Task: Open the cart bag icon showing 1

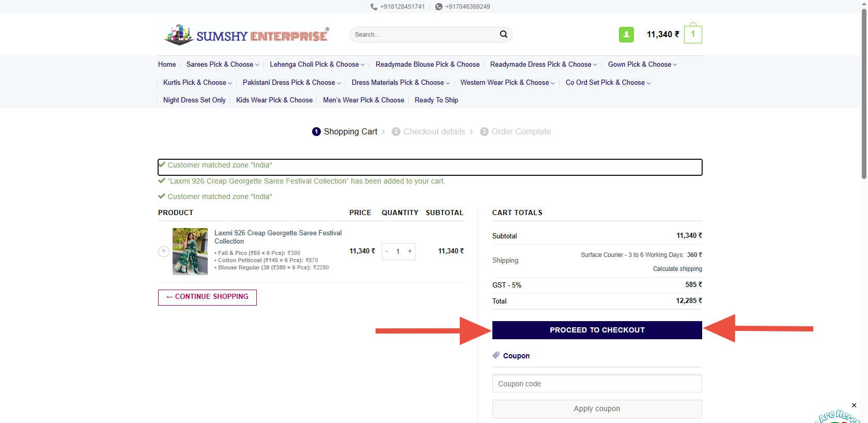Action: 693,35
